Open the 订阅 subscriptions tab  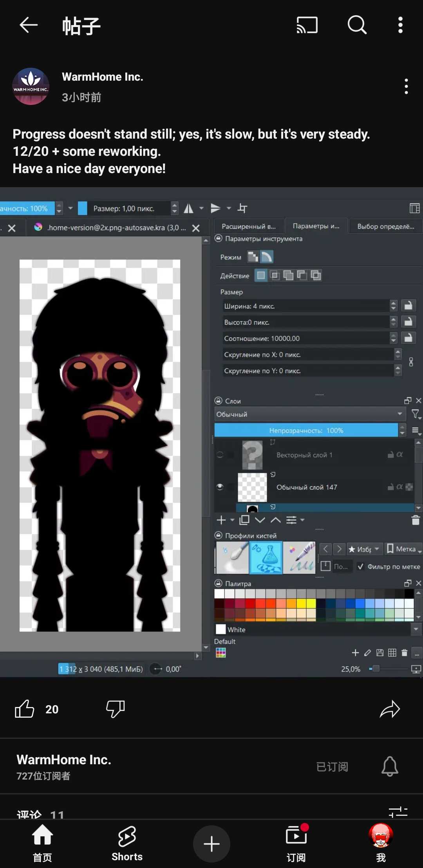click(296, 844)
